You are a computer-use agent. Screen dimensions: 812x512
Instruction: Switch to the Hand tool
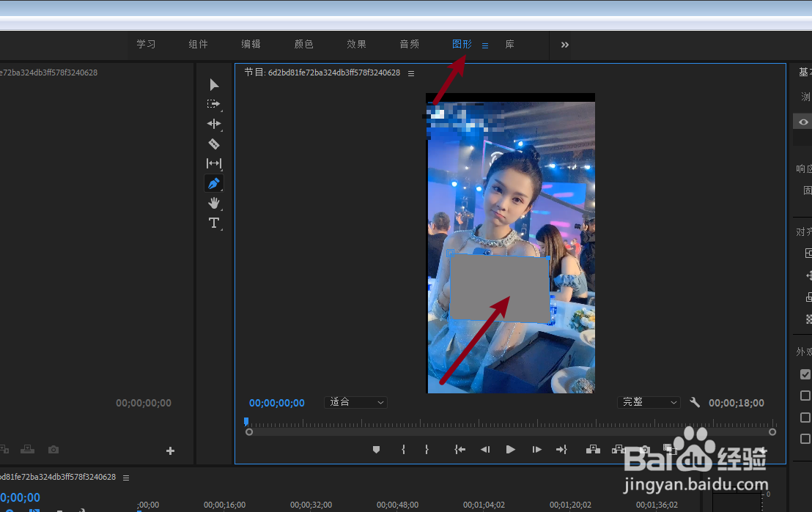coord(214,203)
